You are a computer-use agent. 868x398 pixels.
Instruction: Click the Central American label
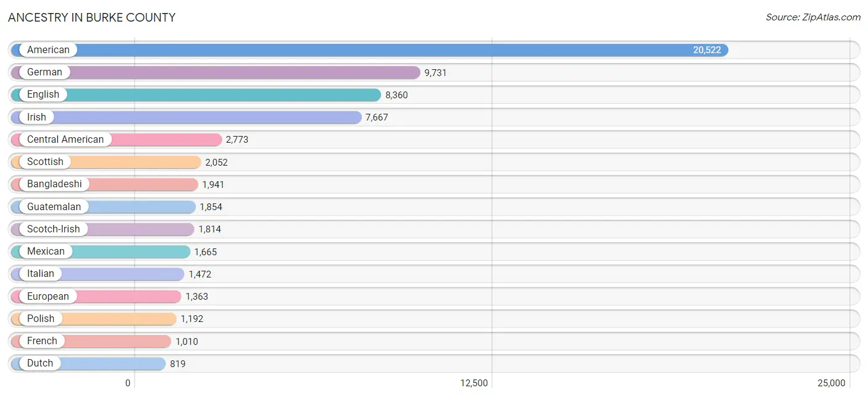pyautogui.click(x=65, y=140)
